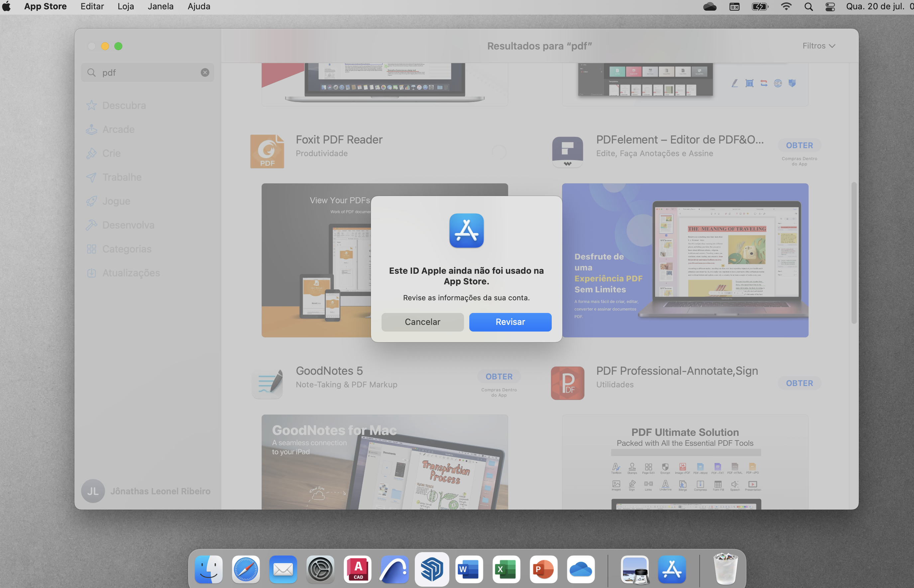
Task: Open Control Center from menu bar
Action: pos(830,7)
